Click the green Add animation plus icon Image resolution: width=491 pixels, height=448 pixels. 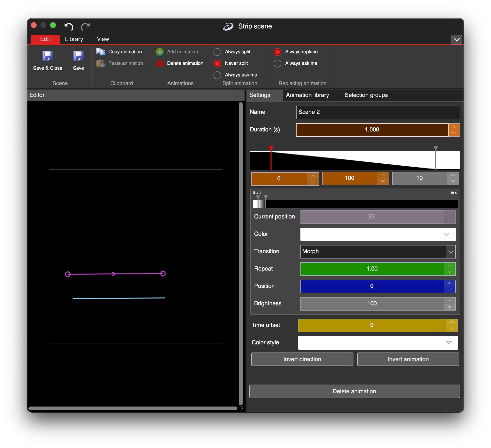click(160, 52)
